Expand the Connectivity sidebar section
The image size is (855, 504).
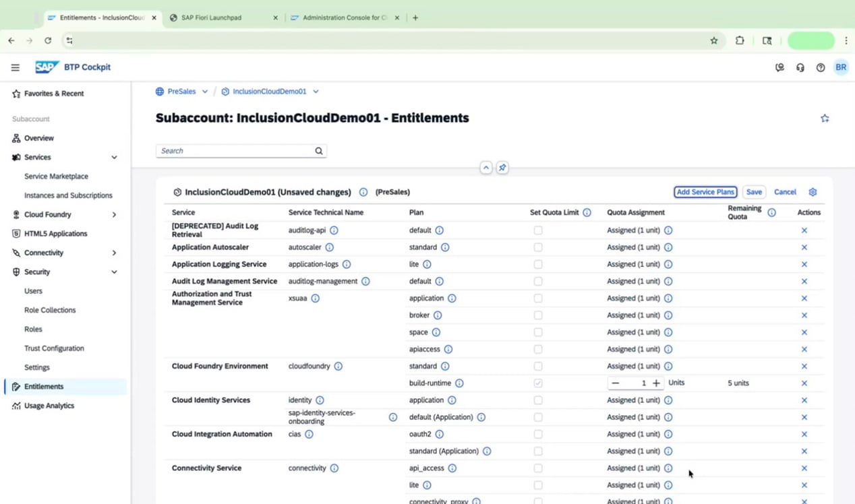pos(114,253)
